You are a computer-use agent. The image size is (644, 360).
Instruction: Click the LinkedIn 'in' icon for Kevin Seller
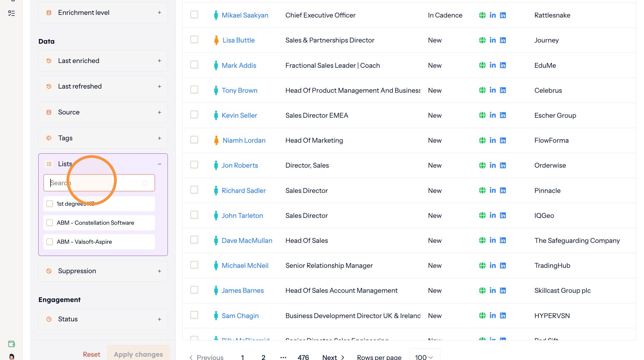(493, 115)
